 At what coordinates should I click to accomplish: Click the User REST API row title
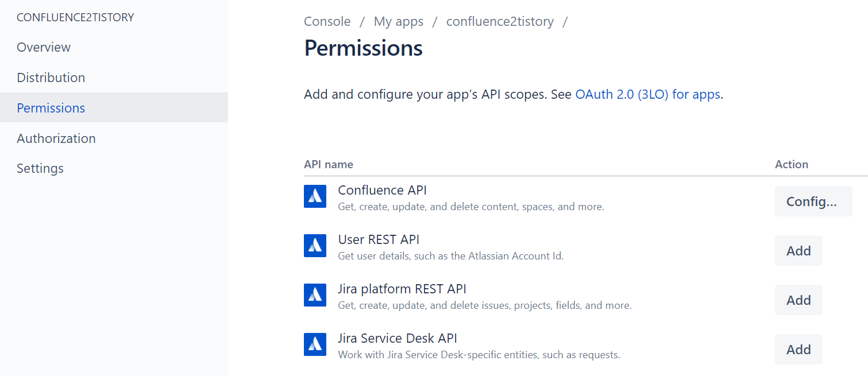coord(379,239)
